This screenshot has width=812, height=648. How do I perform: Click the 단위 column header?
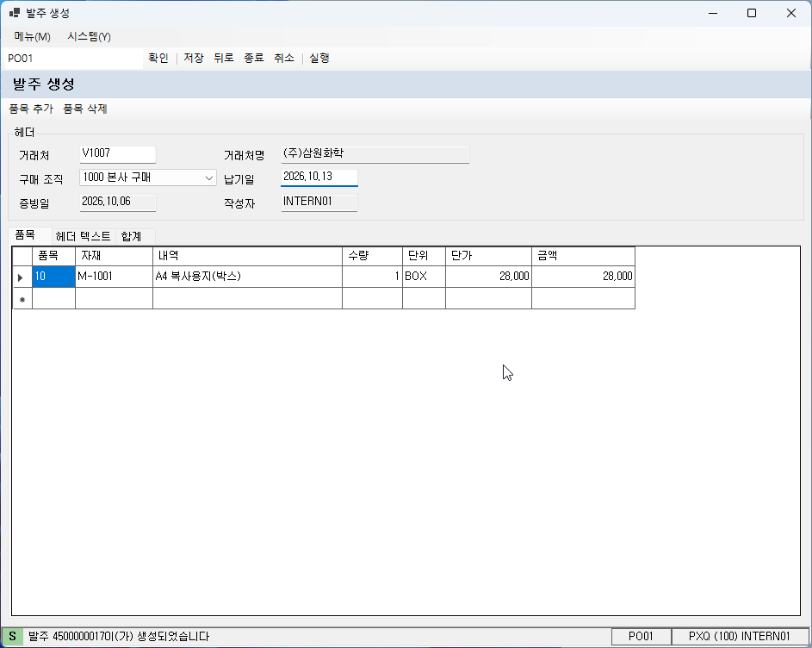point(425,256)
